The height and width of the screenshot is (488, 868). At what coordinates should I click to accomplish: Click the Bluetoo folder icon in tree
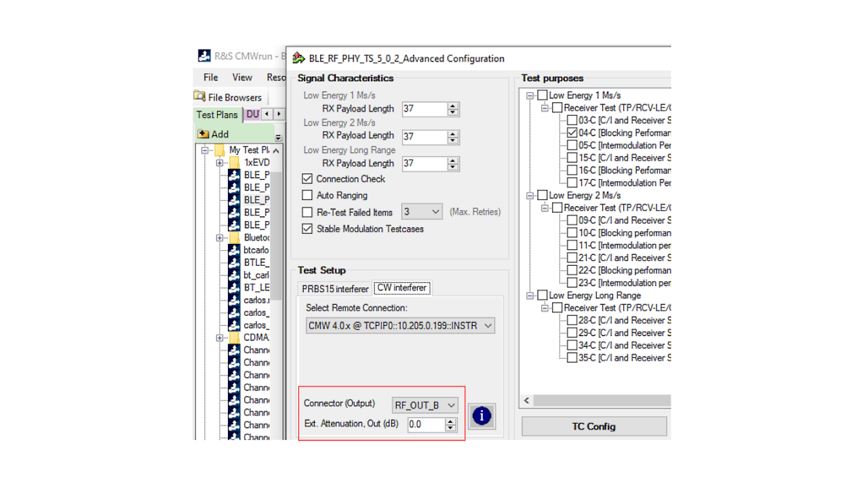(234, 238)
